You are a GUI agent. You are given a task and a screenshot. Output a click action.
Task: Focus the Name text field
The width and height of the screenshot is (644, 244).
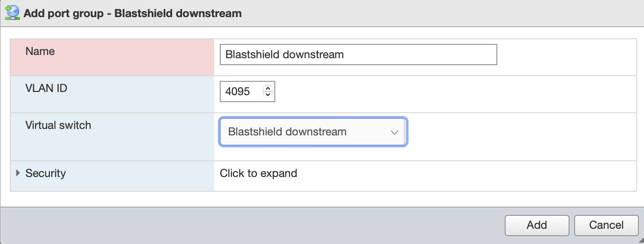point(416,55)
